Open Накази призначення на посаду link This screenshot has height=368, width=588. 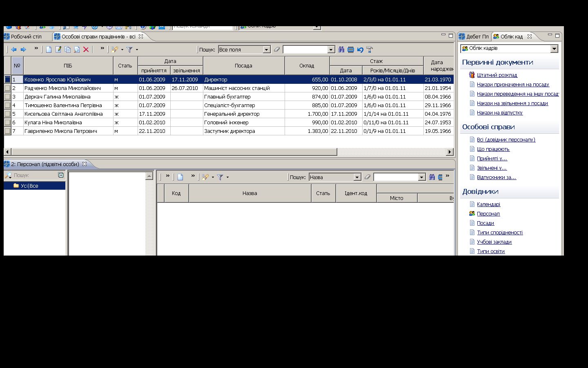click(x=513, y=85)
